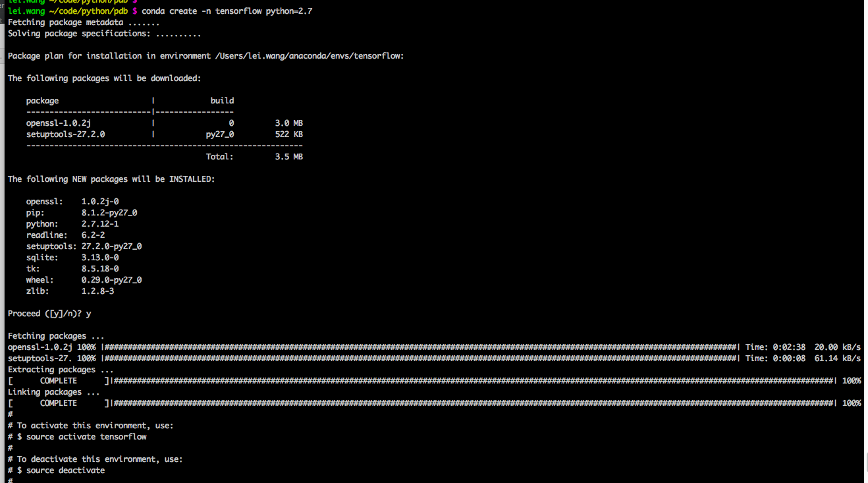868x483 pixels.
Task: Click the 'source deactivate' command
Action: [65, 470]
